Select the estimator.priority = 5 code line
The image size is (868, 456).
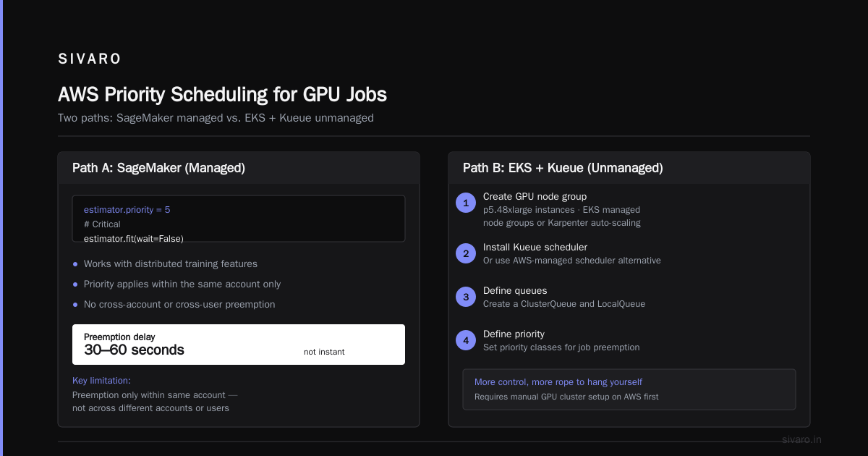[127, 210]
